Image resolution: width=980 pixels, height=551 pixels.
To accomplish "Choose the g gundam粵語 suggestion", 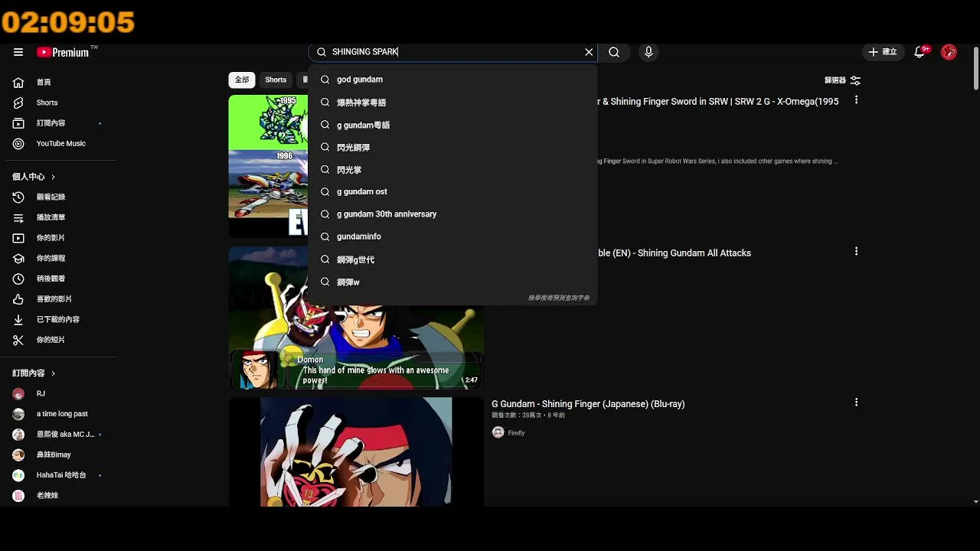I will [x=452, y=125].
